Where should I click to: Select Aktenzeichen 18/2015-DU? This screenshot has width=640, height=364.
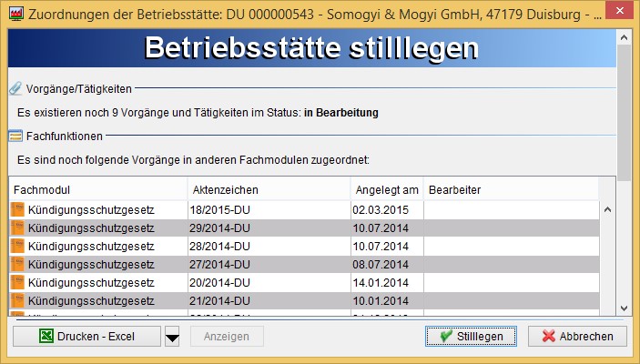tap(219, 210)
